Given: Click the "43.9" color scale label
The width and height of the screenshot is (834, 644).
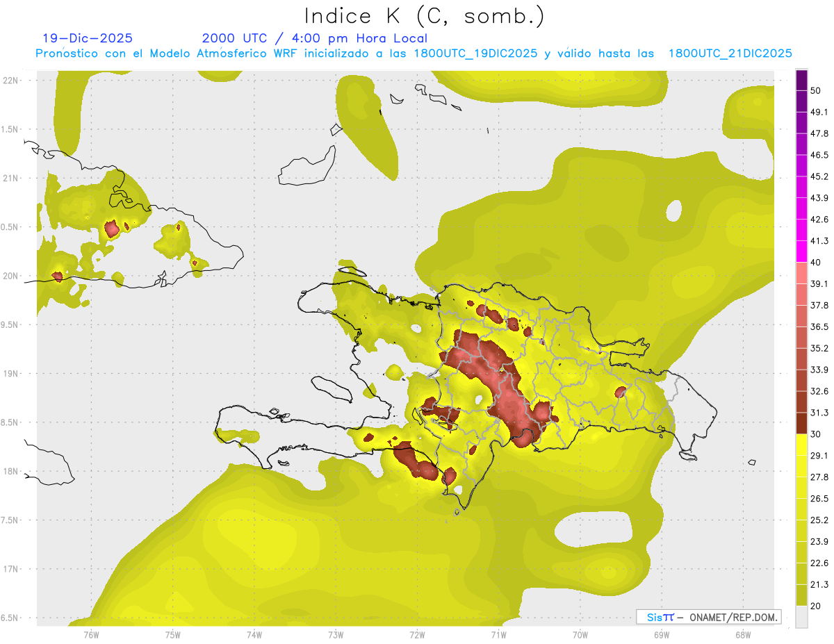Looking at the screenshot, I should pyautogui.click(x=819, y=198).
